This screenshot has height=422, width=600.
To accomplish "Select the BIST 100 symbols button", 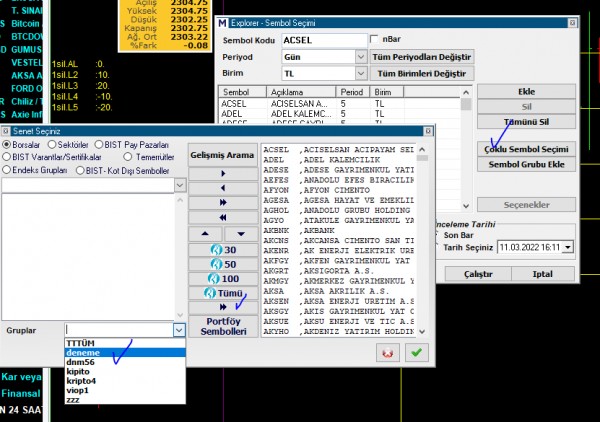I will 223,279.
